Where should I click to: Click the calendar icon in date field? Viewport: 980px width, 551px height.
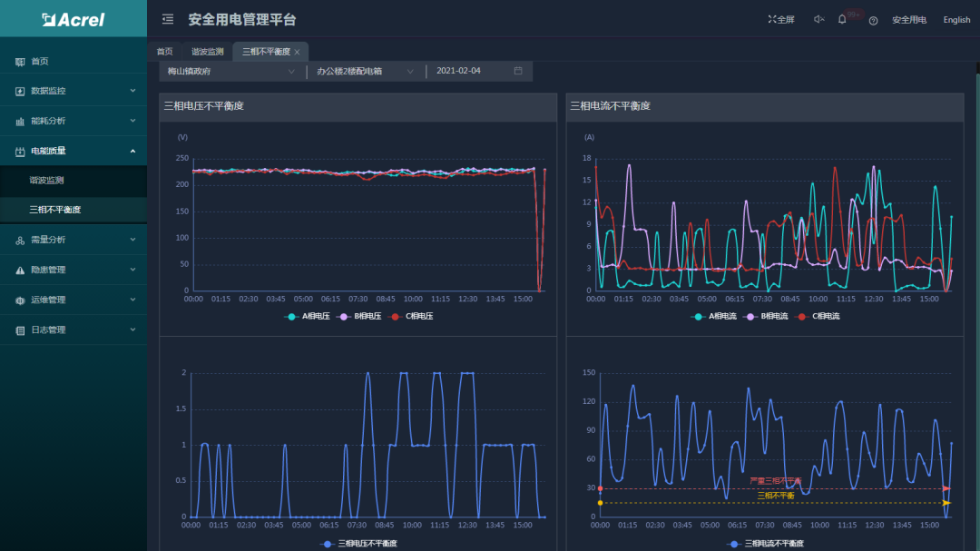(x=518, y=71)
